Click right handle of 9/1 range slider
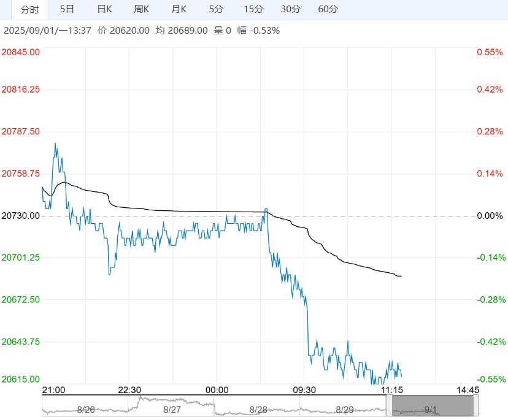508x420 pixels. 475,406
